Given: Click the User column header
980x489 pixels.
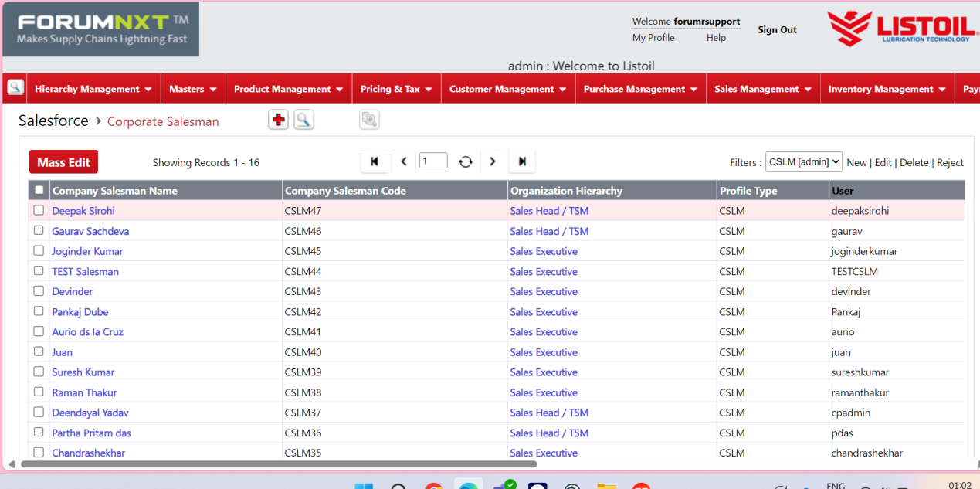Looking at the screenshot, I should pos(897,191).
